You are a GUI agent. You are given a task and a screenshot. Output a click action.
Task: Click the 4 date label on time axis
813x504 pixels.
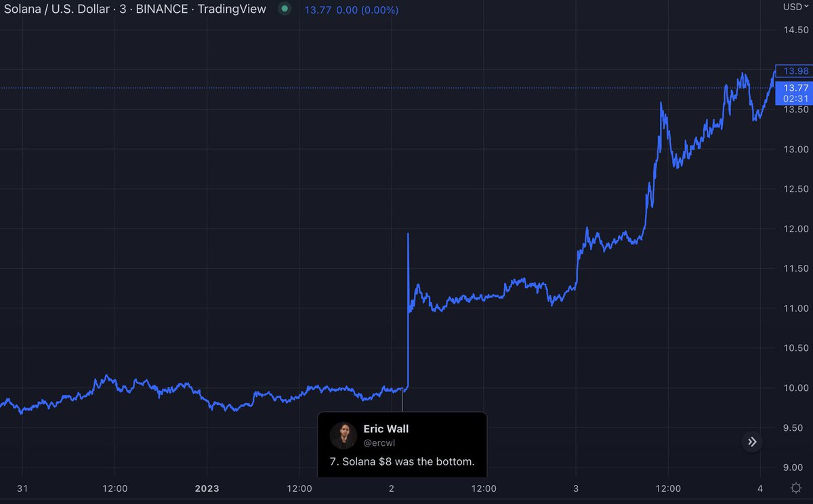[x=760, y=488]
